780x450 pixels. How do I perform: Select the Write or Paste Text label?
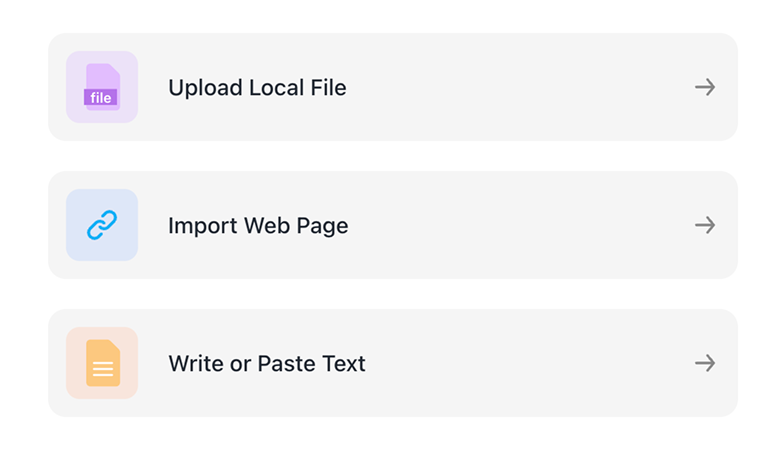click(267, 363)
